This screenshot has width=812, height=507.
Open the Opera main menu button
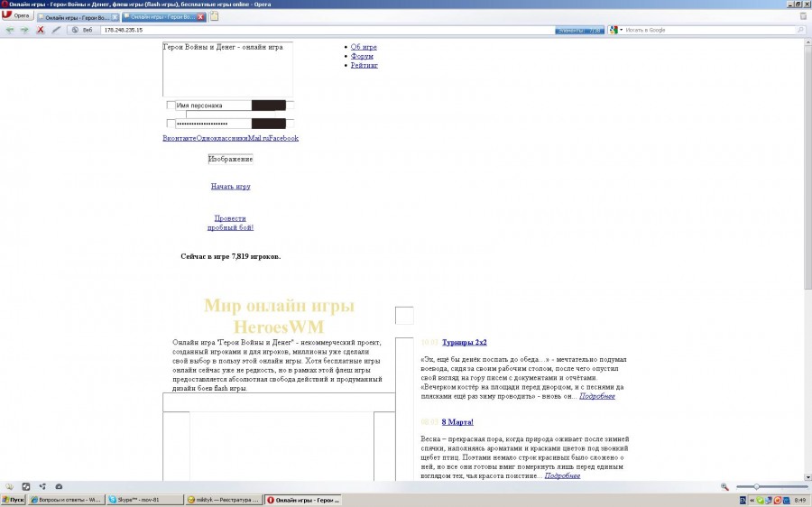click(17, 15)
